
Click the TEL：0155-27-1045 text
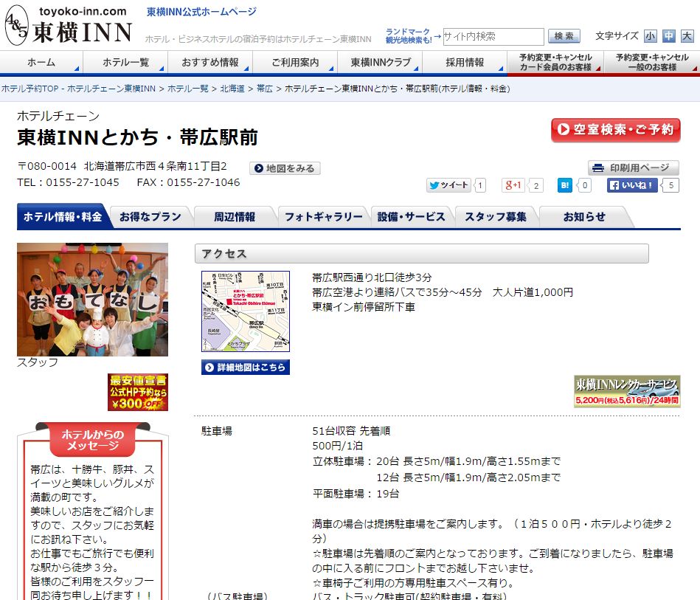click(x=69, y=182)
